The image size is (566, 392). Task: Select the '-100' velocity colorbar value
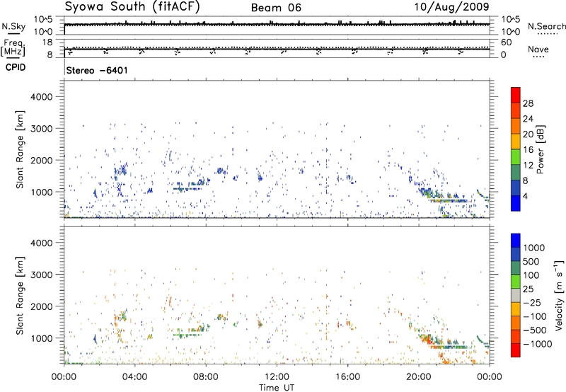(x=534, y=316)
